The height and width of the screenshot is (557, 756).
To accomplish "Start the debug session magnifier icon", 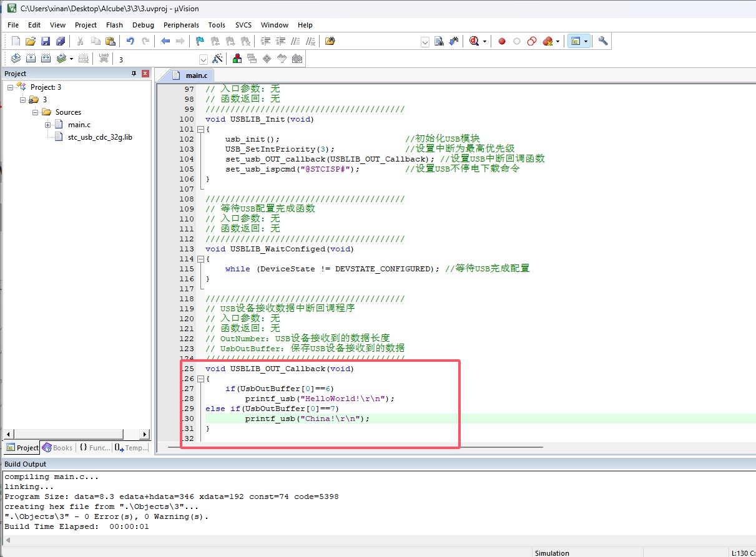I will (474, 41).
